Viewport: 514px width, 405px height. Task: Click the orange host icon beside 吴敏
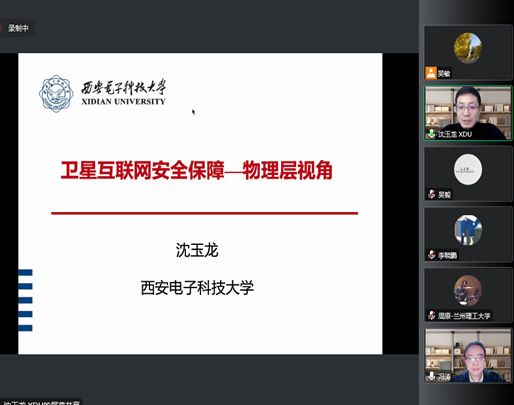(431, 73)
